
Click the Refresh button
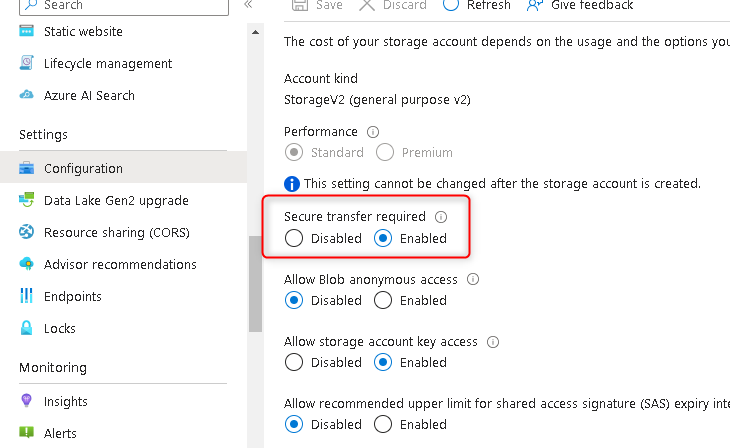pos(476,5)
